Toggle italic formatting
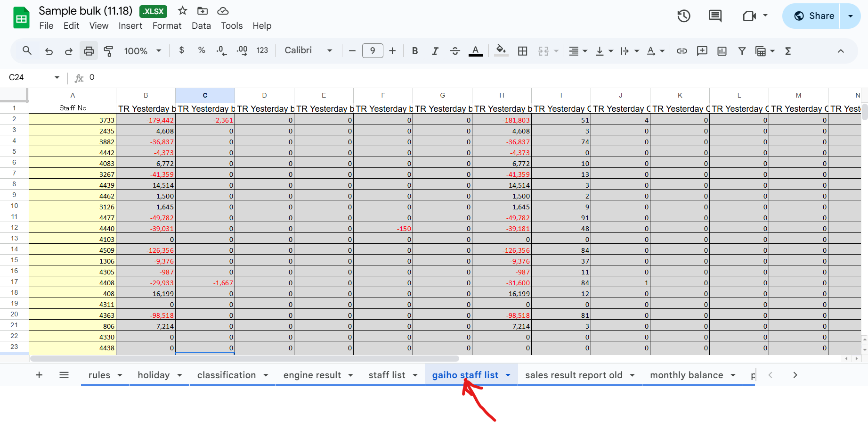This screenshot has width=868, height=422. coord(435,51)
